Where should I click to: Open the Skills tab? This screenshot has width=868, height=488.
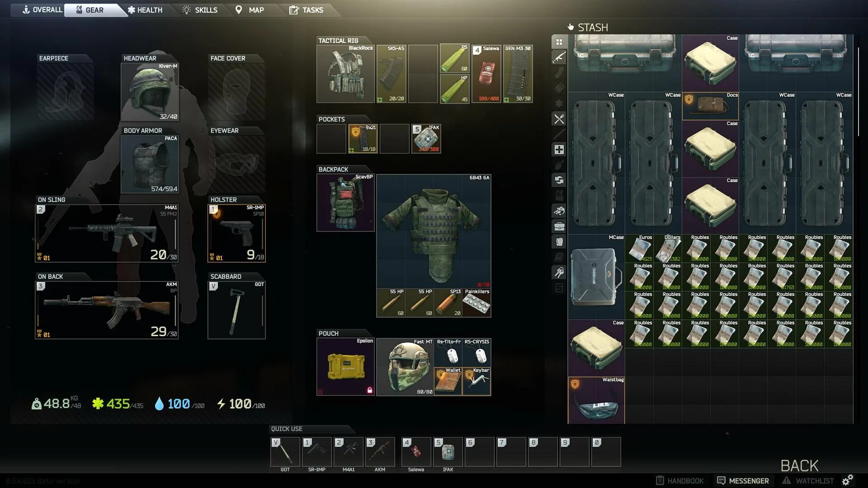coord(200,10)
